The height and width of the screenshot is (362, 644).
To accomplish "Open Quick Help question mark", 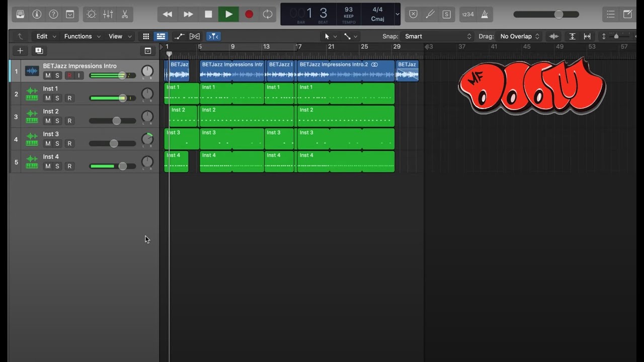I will click(53, 14).
